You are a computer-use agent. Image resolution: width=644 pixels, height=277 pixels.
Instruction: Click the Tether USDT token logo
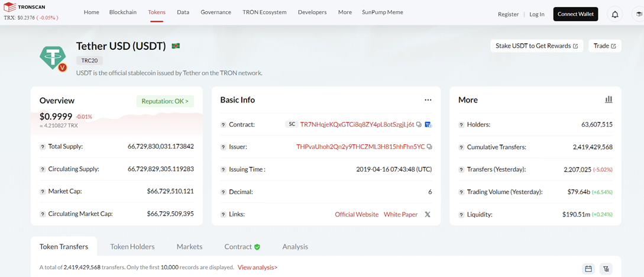click(53, 59)
